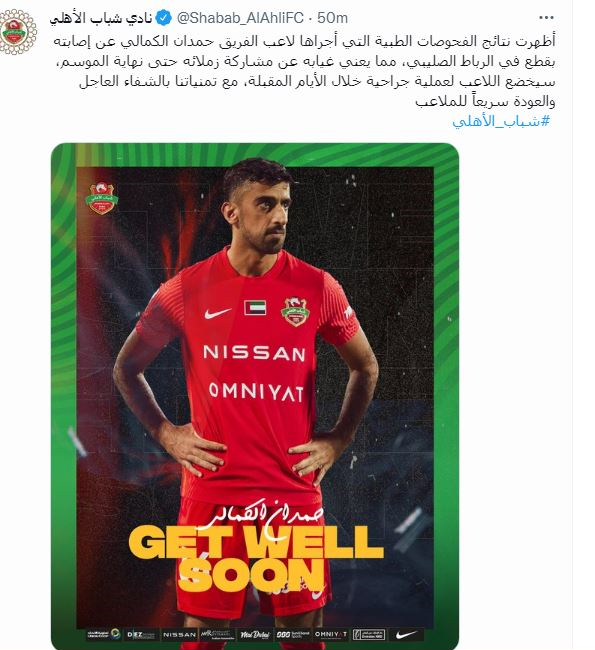Click the club badge on the jersey
The width and height of the screenshot is (595, 650).
(x=295, y=311)
